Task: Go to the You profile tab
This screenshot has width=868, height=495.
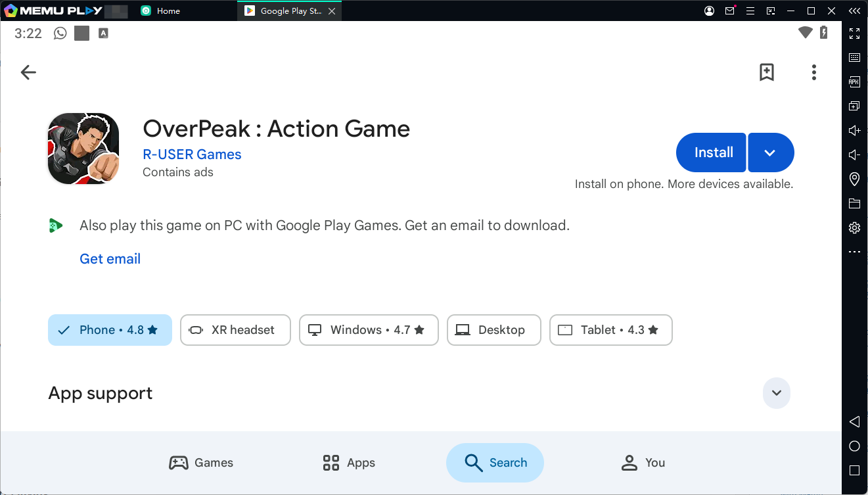Action: click(643, 463)
